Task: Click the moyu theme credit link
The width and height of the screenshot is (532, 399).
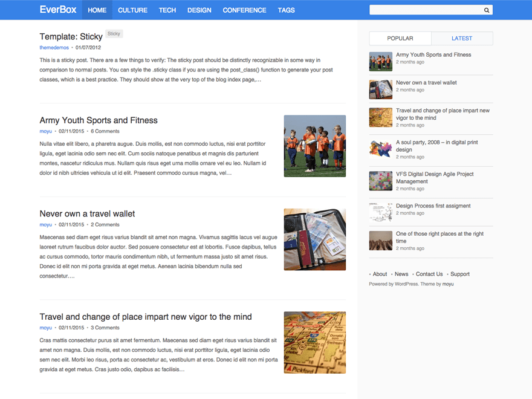Action: [447, 284]
